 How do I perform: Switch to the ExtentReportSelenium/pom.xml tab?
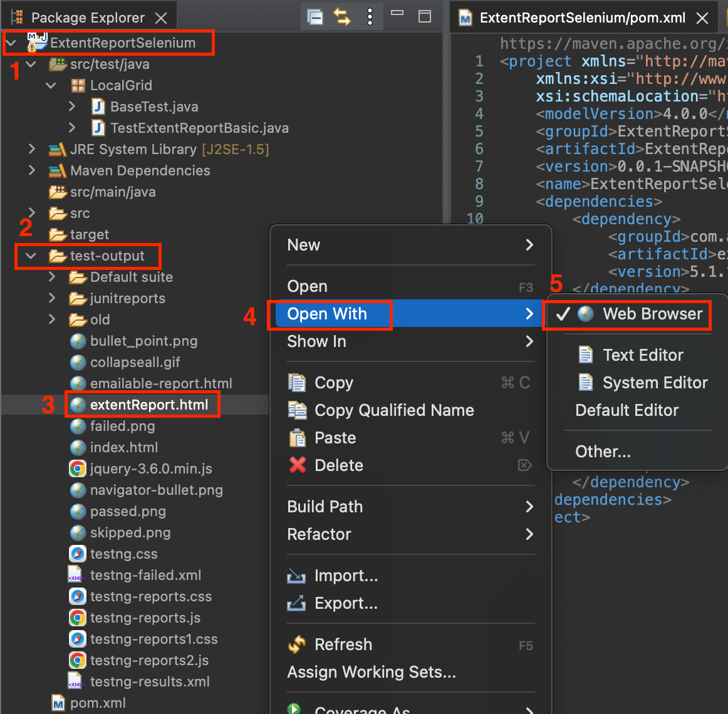(581, 18)
